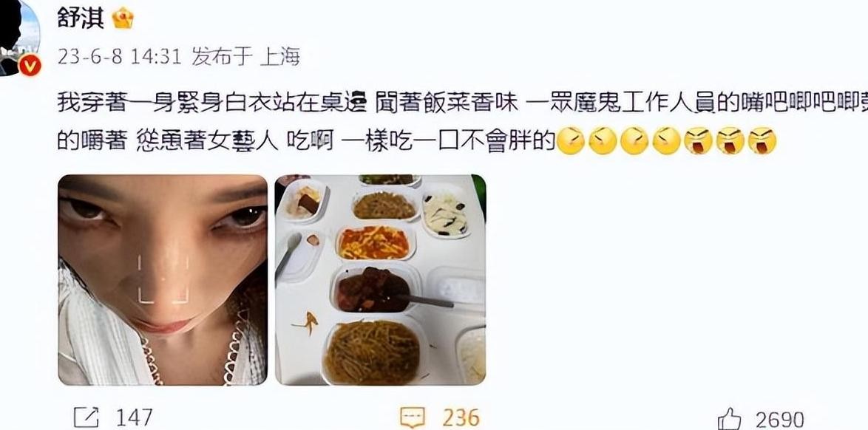Click the second smirking emoji
The width and height of the screenshot is (868, 430).
603,140
